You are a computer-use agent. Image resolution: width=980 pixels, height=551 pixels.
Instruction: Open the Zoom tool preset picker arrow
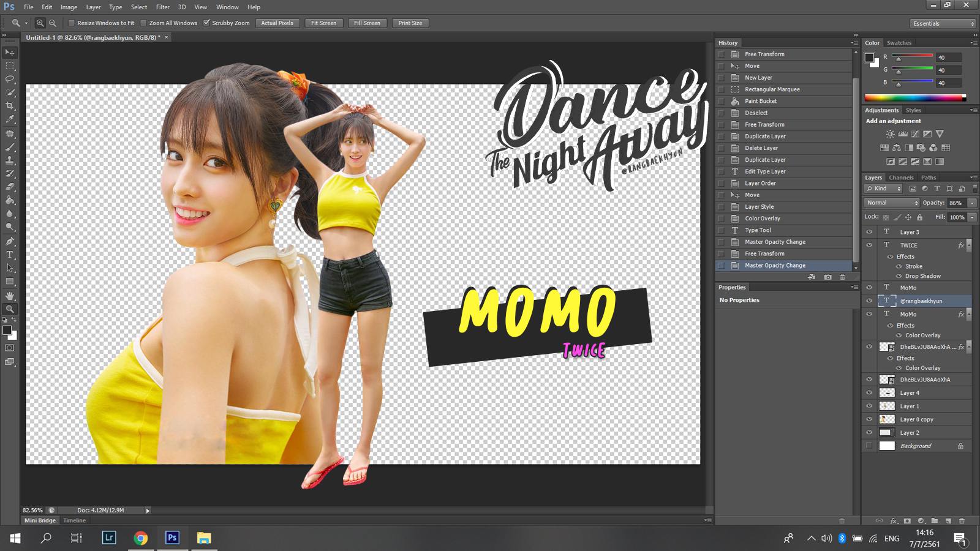[x=26, y=23]
